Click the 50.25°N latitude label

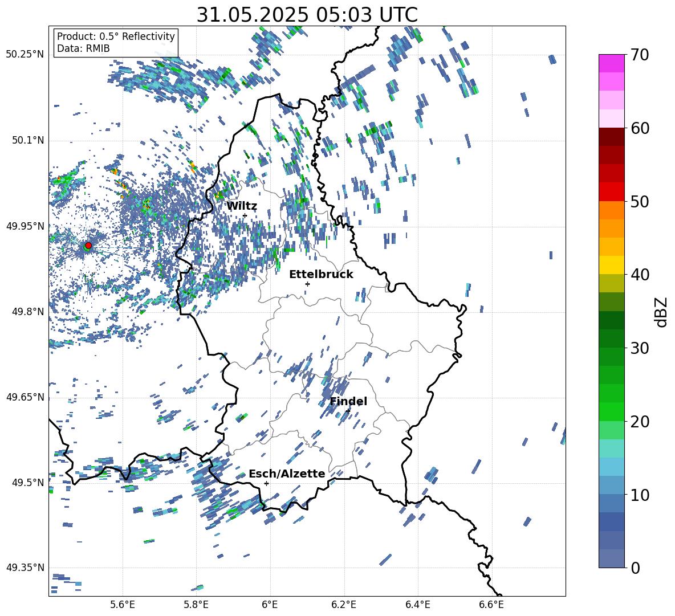coord(25,55)
